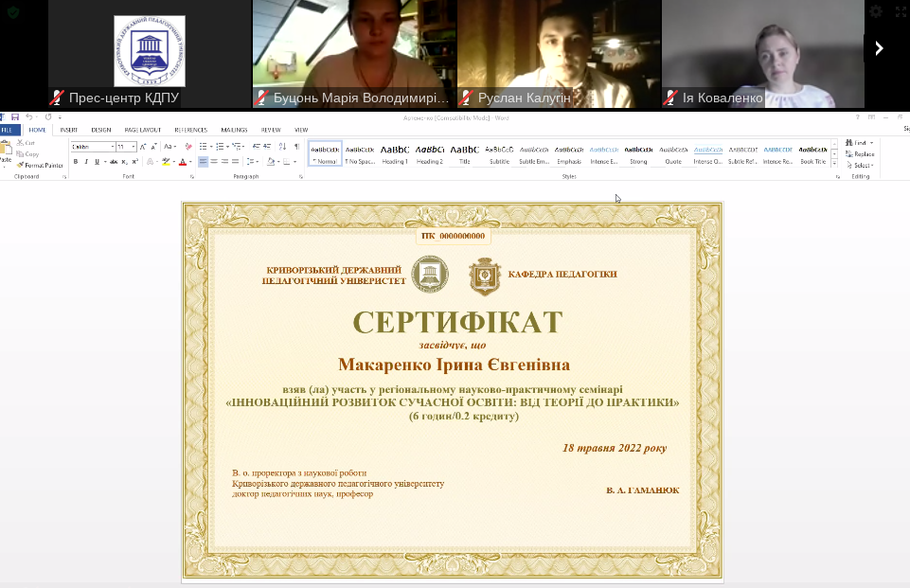Apply the Heading 1 style
Image resolution: width=910 pixels, height=588 pixels.
pos(395,153)
